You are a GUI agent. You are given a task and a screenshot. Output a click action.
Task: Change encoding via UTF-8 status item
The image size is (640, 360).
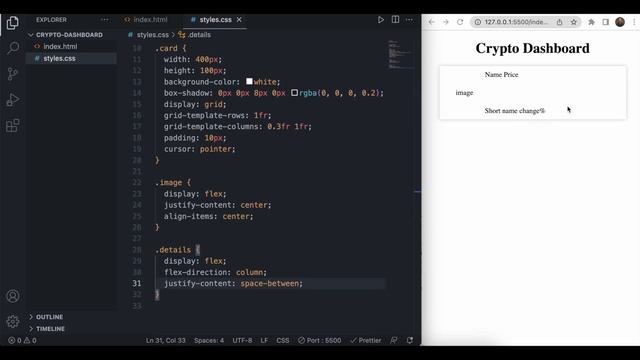[x=242, y=340]
